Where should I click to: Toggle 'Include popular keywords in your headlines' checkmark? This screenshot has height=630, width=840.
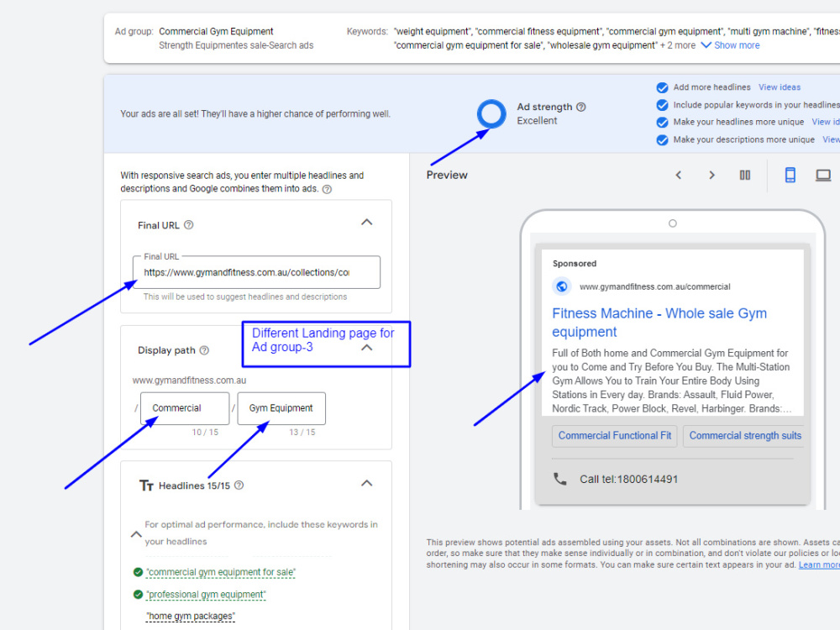coord(662,105)
